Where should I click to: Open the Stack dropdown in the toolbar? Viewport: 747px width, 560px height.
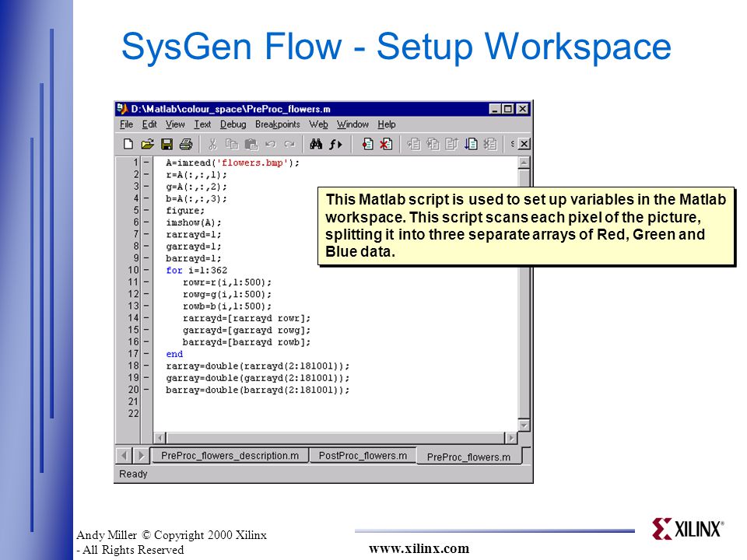click(x=512, y=144)
